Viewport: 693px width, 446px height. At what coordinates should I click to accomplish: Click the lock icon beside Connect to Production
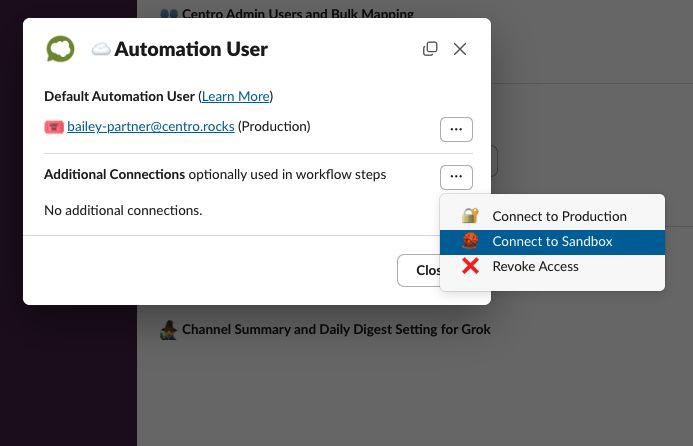pos(470,216)
